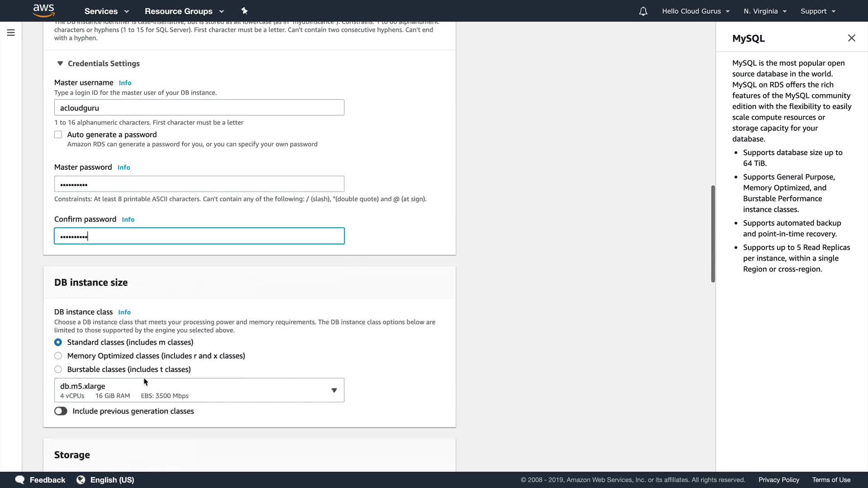The height and width of the screenshot is (488, 868).
Task: Click the language globe icon
Action: pyautogui.click(x=81, y=480)
